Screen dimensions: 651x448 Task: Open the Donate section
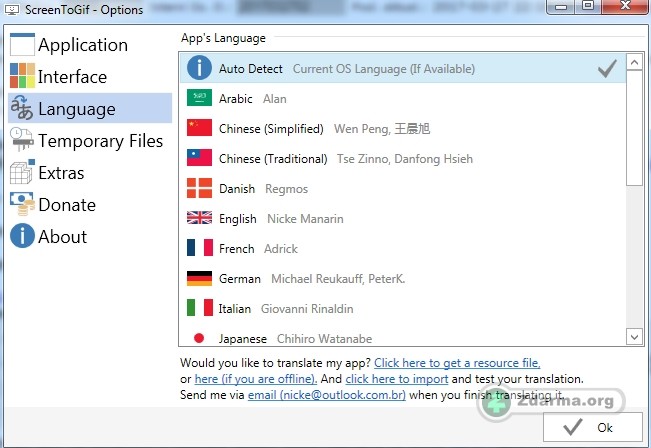click(x=90, y=204)
